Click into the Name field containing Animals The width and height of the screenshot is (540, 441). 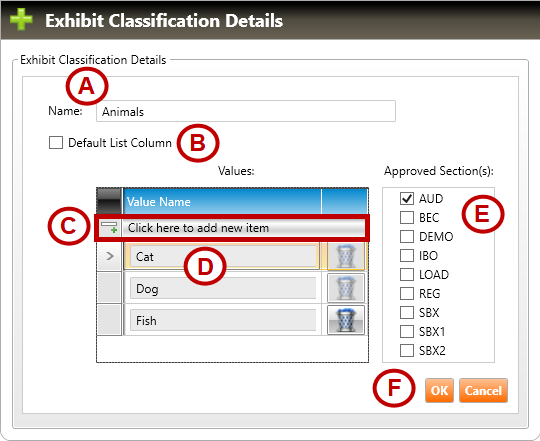(x=246, y=111)
